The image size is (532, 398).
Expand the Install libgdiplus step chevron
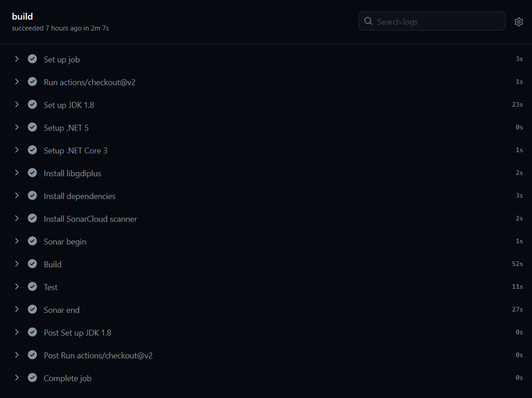tap(16, 173)
